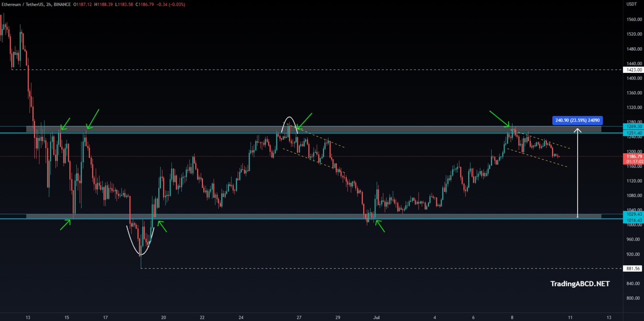The width and height of the screenshot is (644, 321).
Task: Click the 1423.00 dashed line price label
Action: click(634, 70)
